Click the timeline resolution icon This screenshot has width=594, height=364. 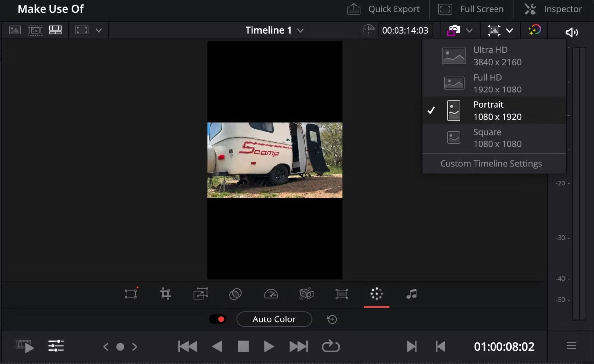coord(494,30)
